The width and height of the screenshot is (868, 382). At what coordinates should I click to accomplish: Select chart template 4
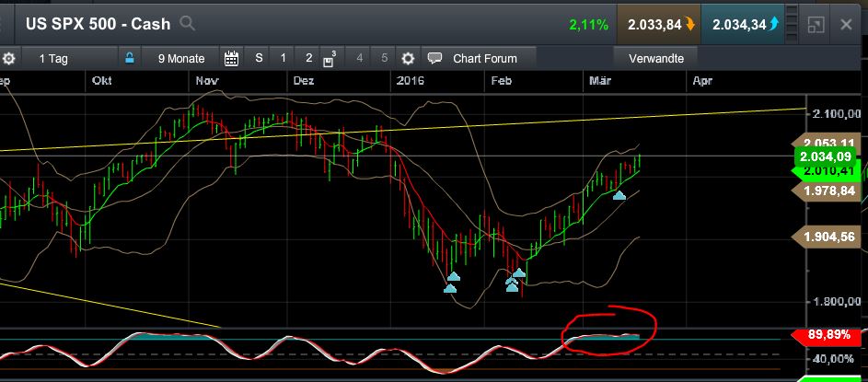[x=359, y=58]
